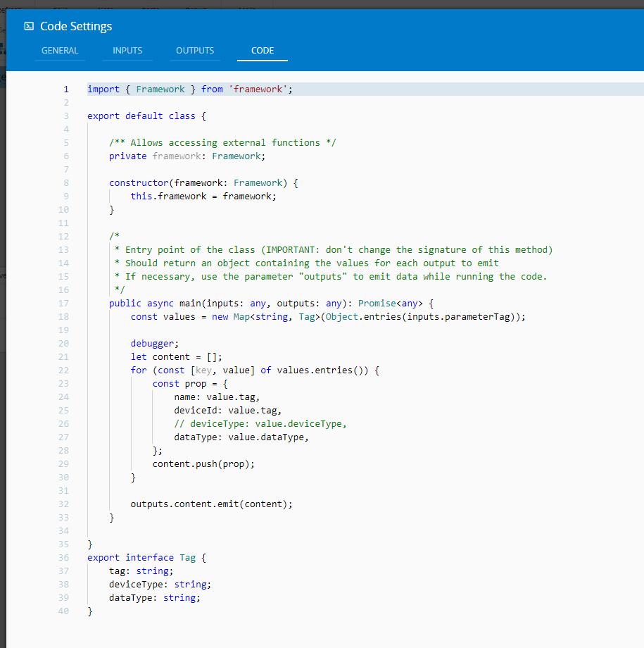
Task: Click 'deviceId: value.tag,' line
Action: pyautogui.click(x=227, y=411)
